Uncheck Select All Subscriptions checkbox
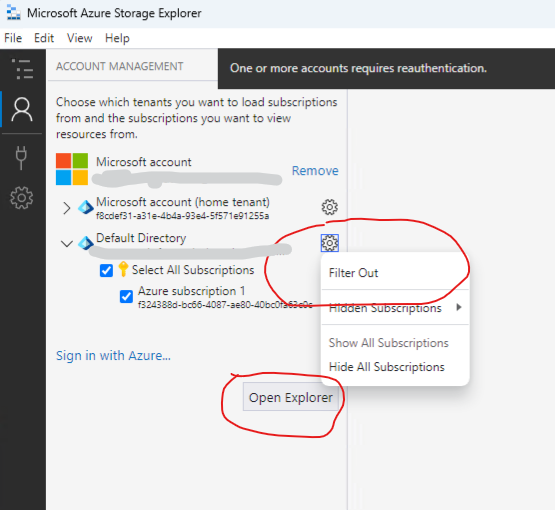This screenshot has height=510, width=555. point(106,271)
